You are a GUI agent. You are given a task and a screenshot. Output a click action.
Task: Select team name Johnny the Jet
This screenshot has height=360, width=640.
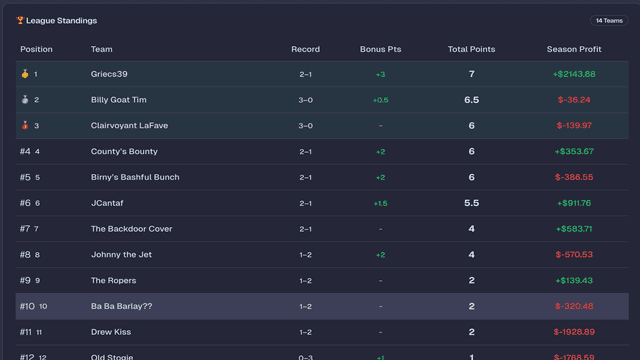click(121, 254)
